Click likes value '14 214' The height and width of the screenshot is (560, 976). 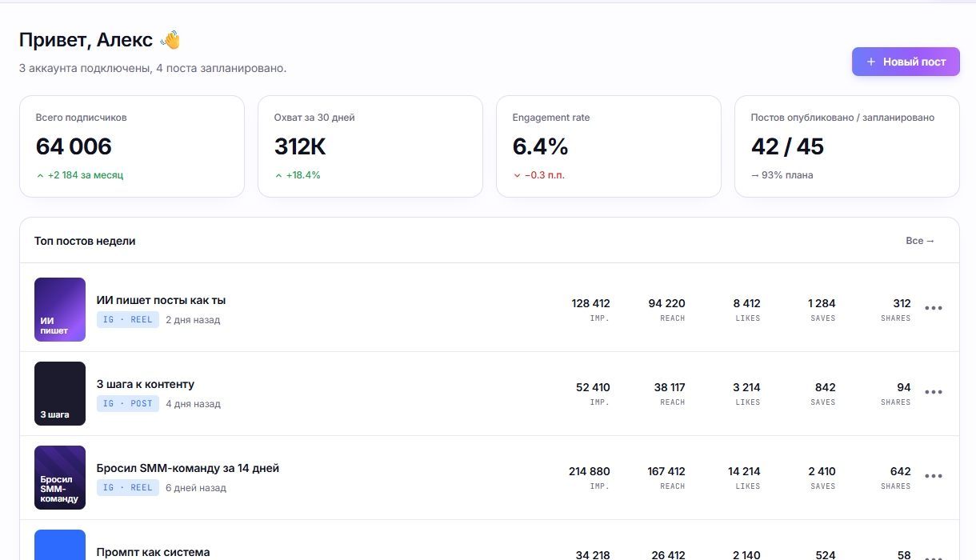point(744,471)
